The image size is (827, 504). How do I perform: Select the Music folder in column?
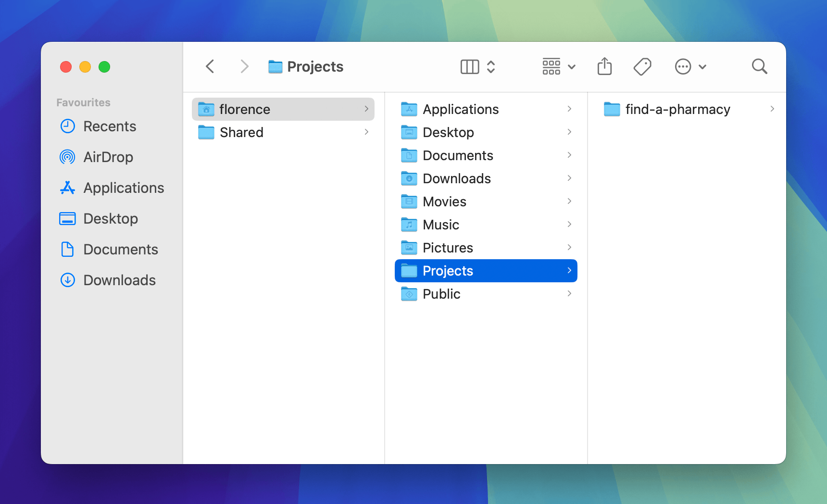(440, 225)
